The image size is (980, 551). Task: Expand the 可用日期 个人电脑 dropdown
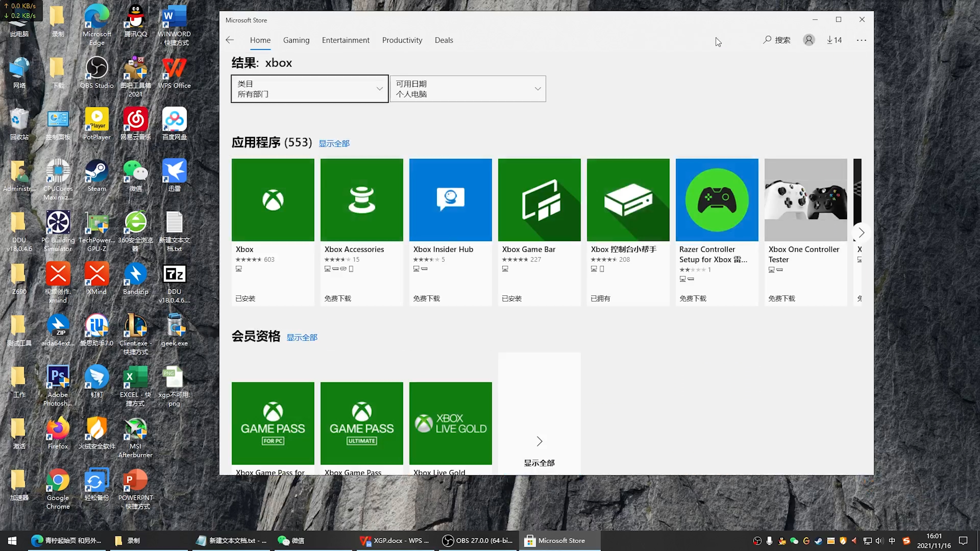[x=468, y=89]
